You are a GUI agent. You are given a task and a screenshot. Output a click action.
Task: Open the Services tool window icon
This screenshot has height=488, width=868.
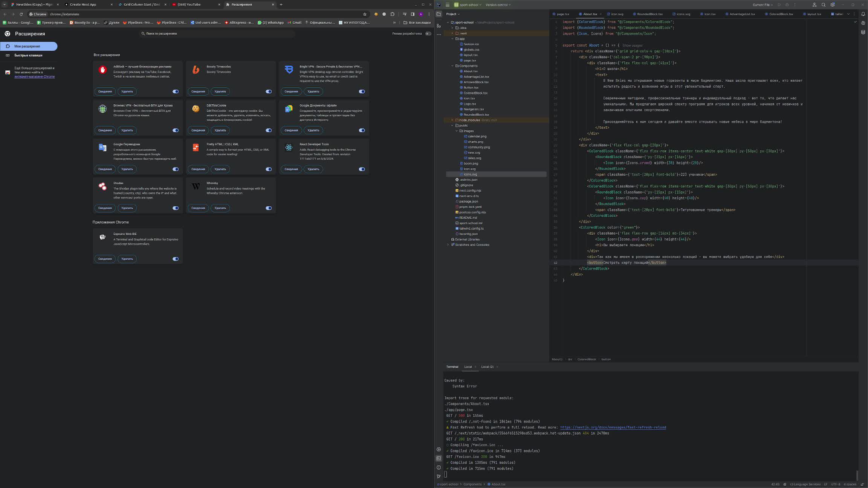[x=439, y=449]
